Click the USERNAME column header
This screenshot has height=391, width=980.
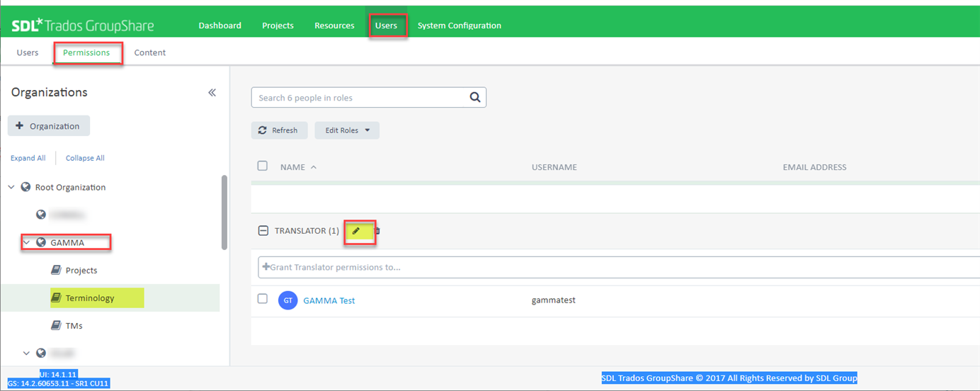click(x=554, y=167)
